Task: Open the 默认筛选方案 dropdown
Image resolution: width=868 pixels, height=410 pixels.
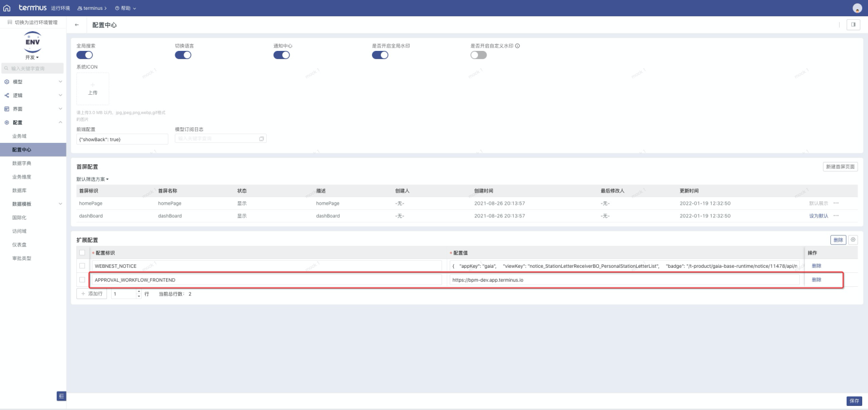Action: (93, 179)
